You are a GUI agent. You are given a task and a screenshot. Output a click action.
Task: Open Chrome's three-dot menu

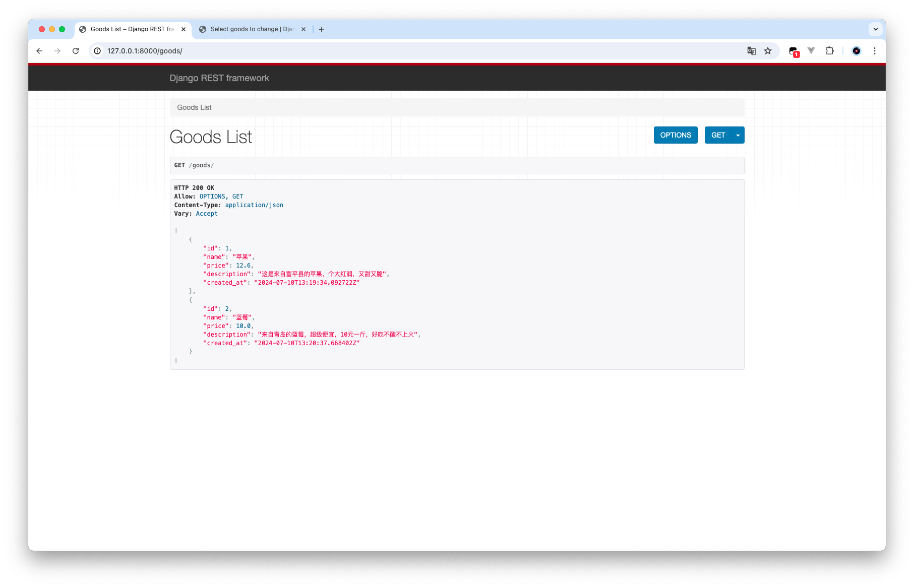click(875, 51)
